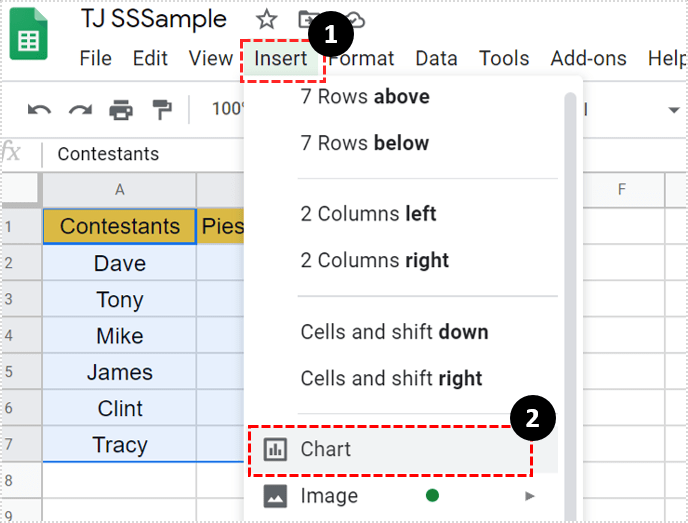Click the undo arrow icon
Viewport: 688px width, 523px height.
click(39, 109)
